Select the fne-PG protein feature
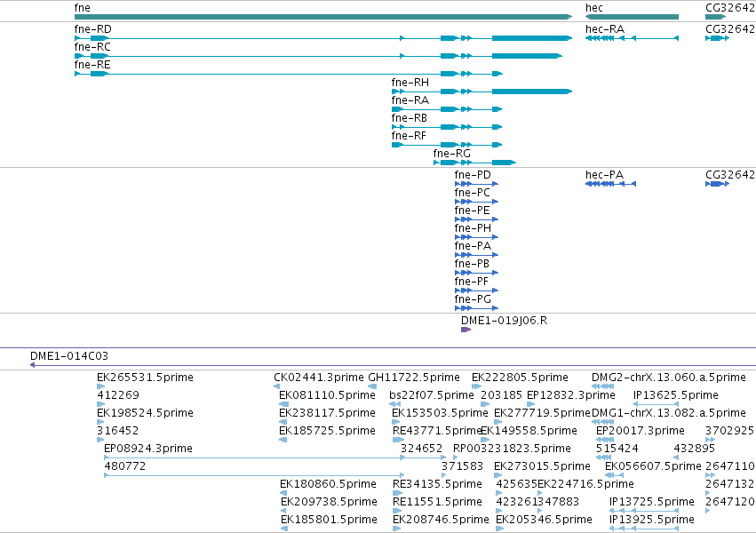This screenshot has width=756, height=533. click(476, 308)
